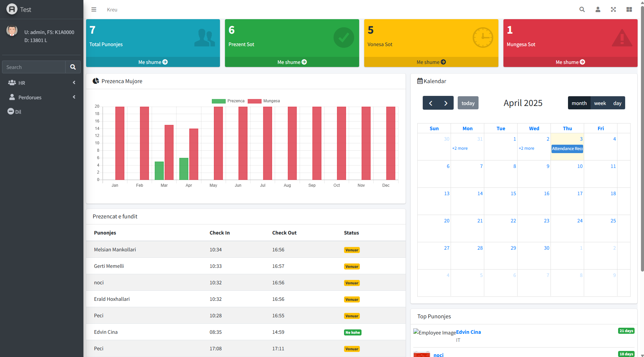Screen dimensions: 644x357
Task: Select the HR people icon in the sidebar
Action: click(x=12, y=82)
